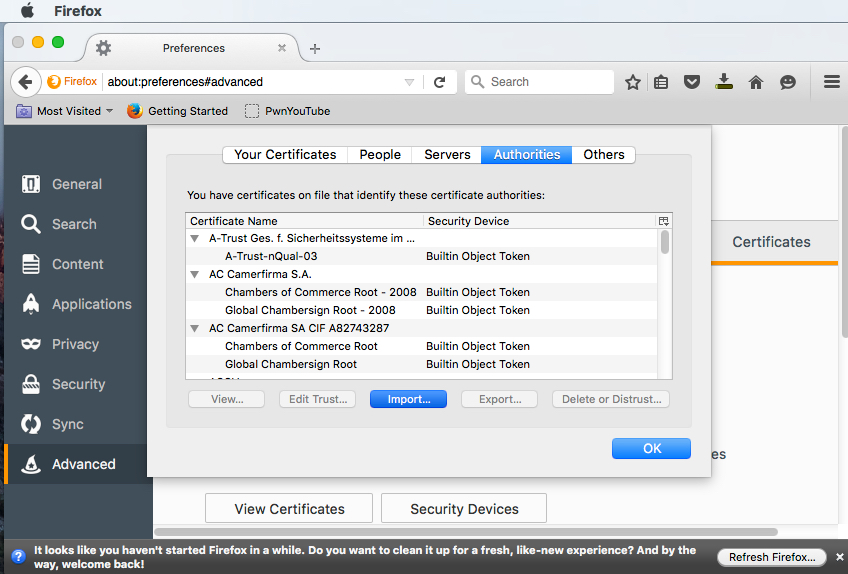Click the Security Devices button
Screen dimensions: 848x574
pos(464,509)
